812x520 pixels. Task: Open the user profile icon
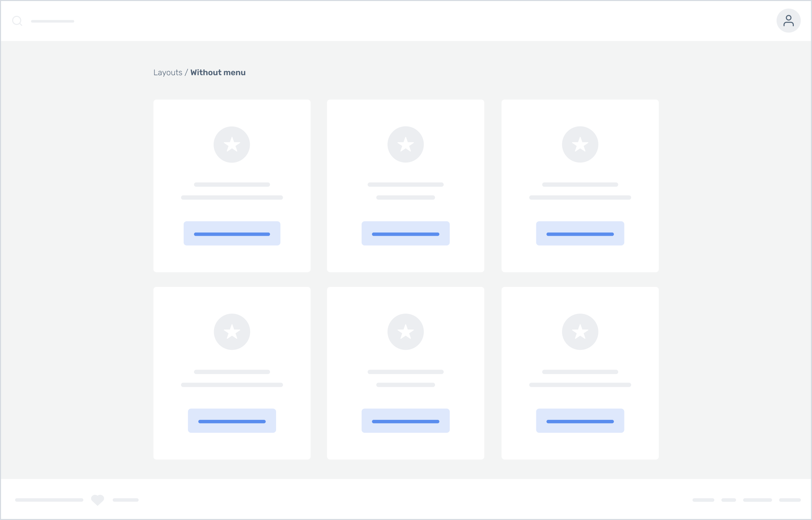click(x=789, y=21)
